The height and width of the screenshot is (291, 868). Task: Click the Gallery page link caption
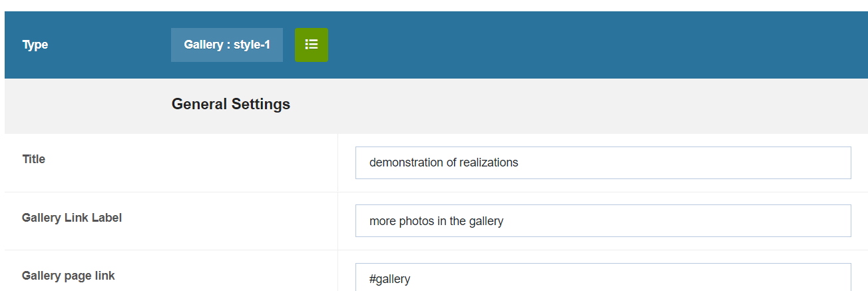69,276
